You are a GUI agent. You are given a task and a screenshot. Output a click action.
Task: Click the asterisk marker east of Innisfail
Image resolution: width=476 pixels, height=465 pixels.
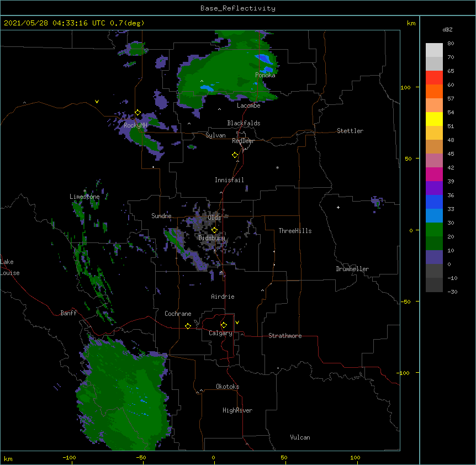coord(277,167)
